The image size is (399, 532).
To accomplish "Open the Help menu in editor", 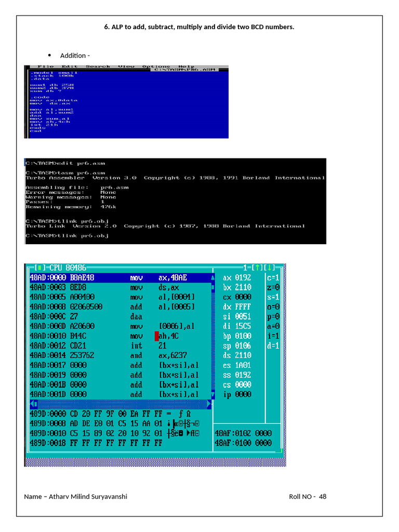I will tap(187, 66).
